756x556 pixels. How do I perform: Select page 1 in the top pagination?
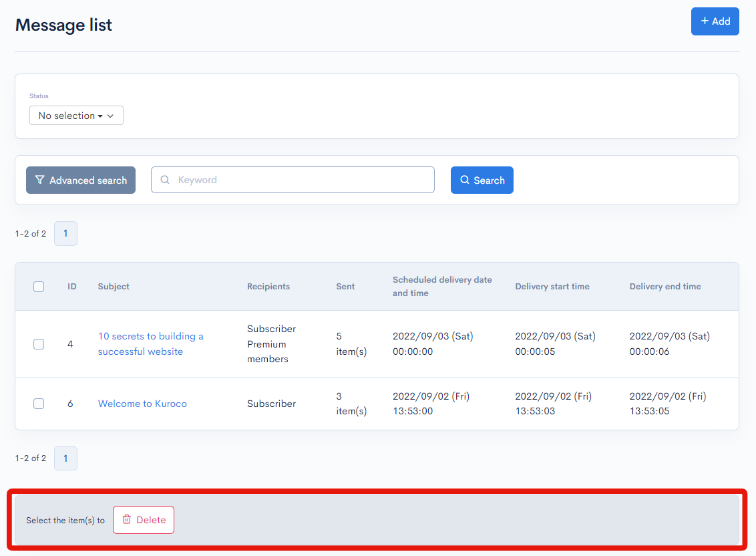click(65, 233)
